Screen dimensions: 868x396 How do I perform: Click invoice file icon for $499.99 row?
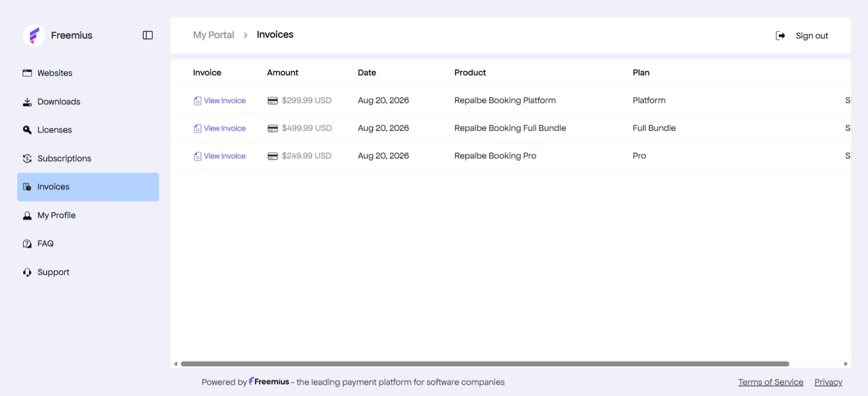click(197, 128)
